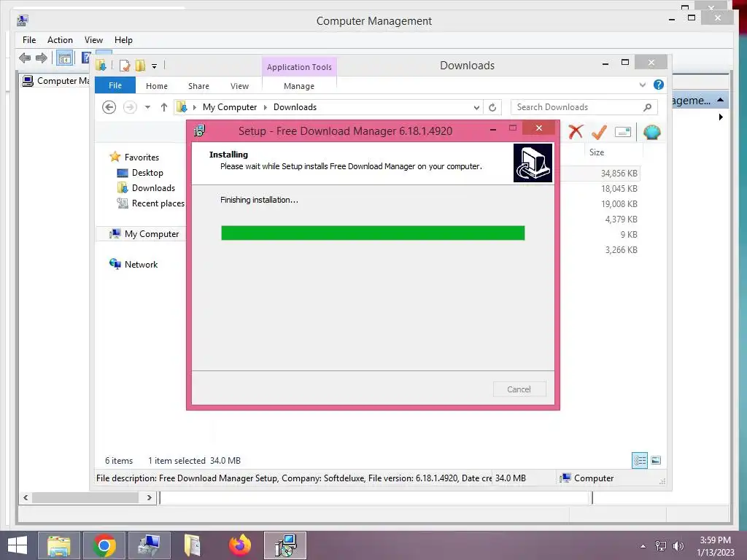Go up one folder level in Explorer

point(164,107)
